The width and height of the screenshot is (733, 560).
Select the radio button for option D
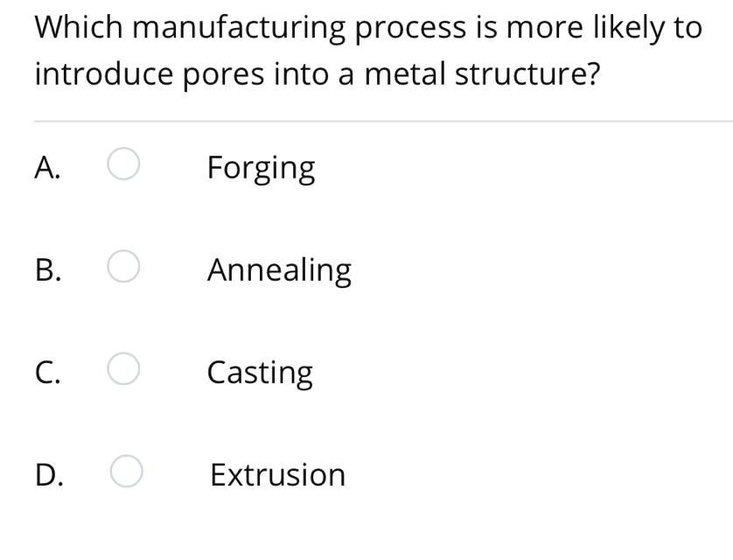pyautogui.click(x=123, y=473)
